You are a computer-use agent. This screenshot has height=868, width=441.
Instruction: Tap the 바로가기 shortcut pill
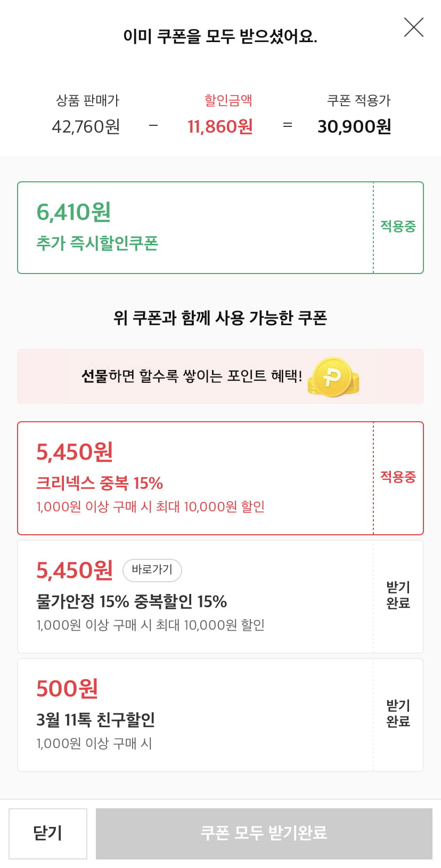[152, 570]
